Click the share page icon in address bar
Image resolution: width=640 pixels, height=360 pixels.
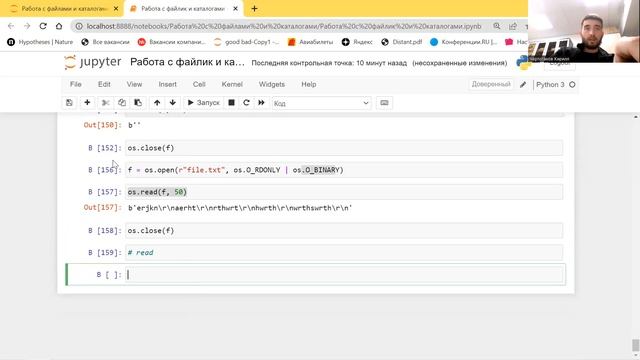tap(513, 26)
